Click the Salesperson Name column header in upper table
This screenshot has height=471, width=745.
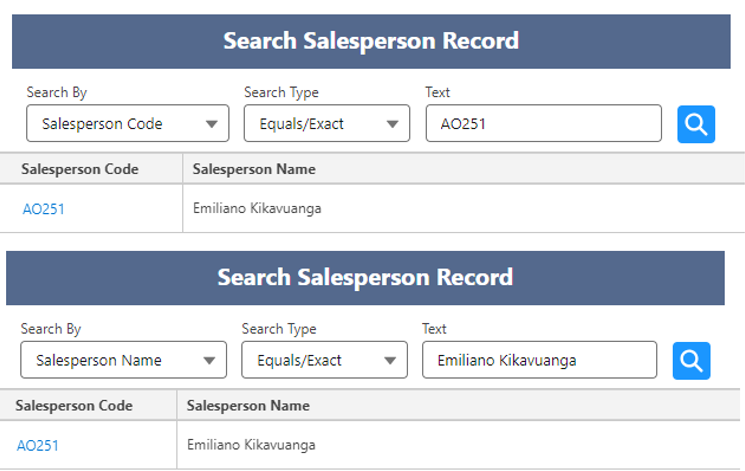click(x=254, y=169)
